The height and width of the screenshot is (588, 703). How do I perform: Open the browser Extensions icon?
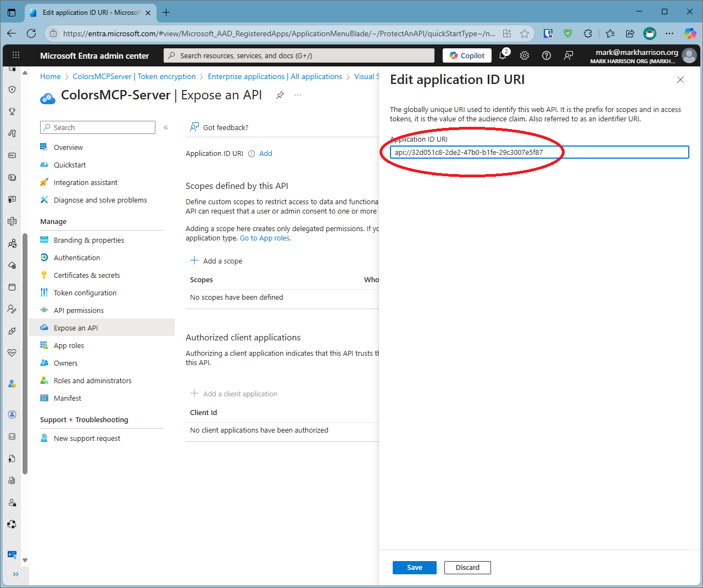[x=588, y=33]
